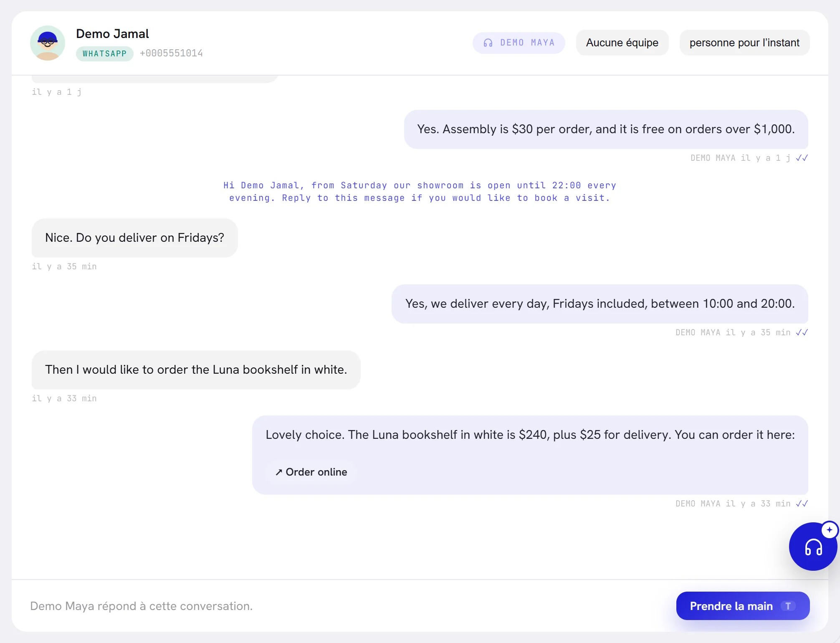Click the assembly $30 per order message
The width and height of the screenshot is (840, 643).
coord(606,129)
